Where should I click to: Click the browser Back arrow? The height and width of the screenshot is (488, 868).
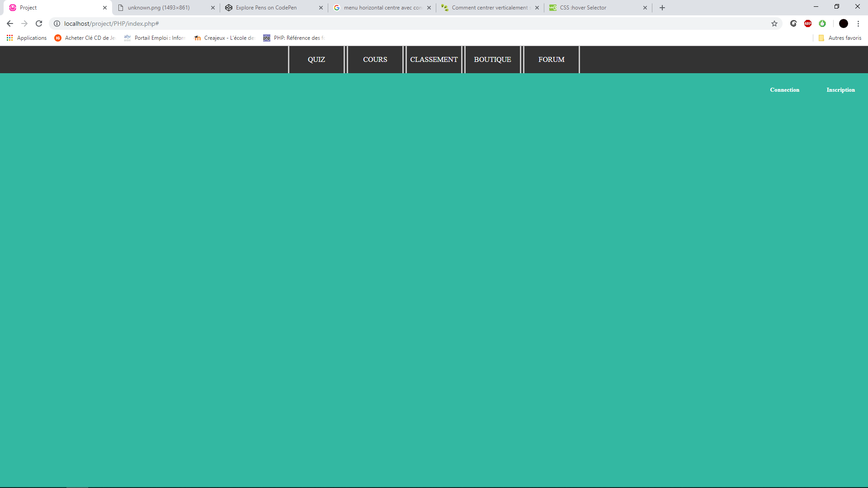tap(10, 23)
